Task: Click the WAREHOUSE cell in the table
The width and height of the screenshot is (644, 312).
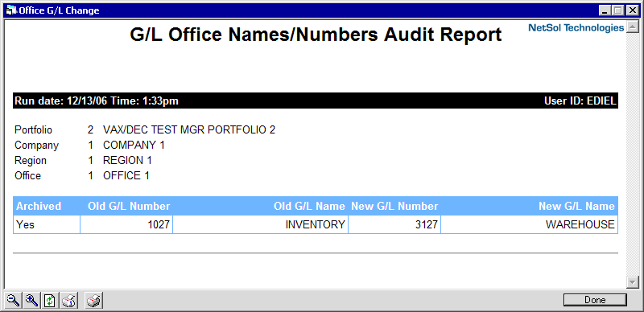Action: [x=530, y=224]
